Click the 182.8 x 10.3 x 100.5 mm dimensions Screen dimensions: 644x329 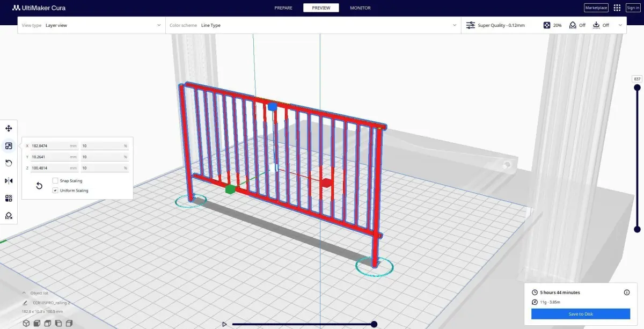42,312
